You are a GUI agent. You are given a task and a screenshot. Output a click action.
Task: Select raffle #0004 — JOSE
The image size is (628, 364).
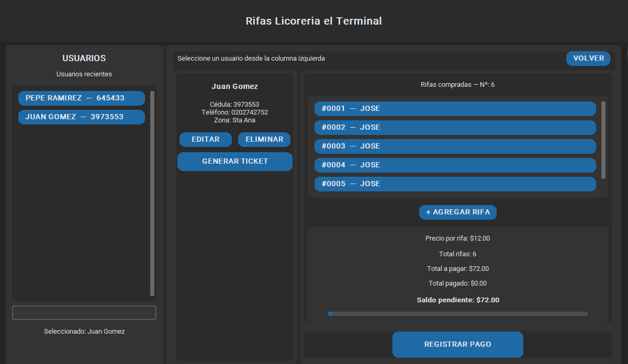455,165
